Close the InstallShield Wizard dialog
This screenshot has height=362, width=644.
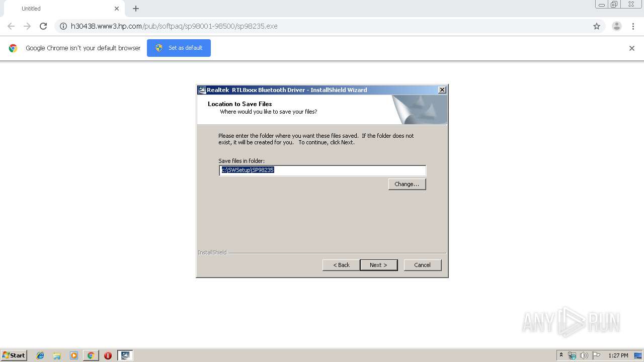442,90
